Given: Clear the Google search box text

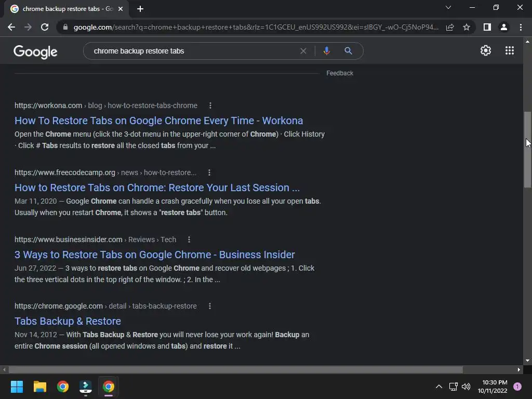Looking at the screenshot, I should [303, 51].
